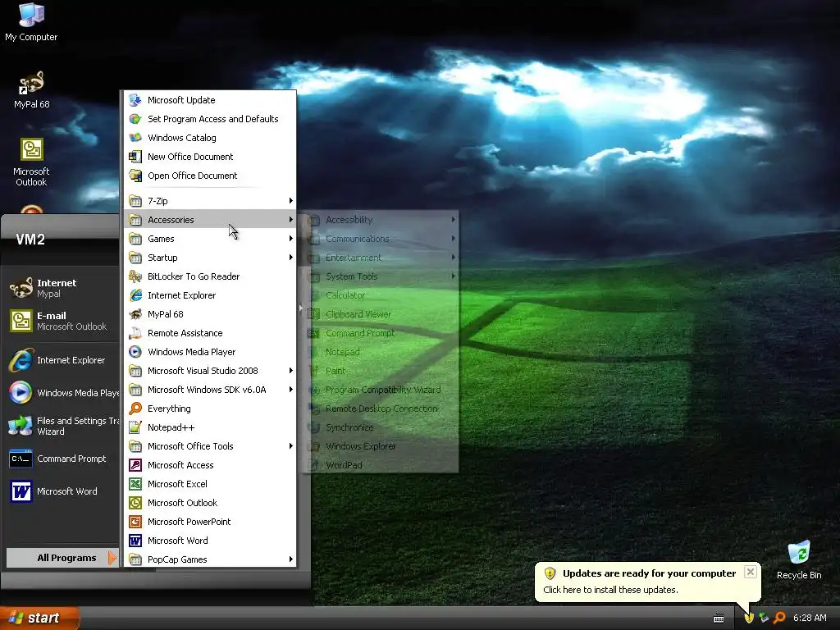Screen dimensions: 840x630
Task: Click the Start button
Action: point(39,618)
